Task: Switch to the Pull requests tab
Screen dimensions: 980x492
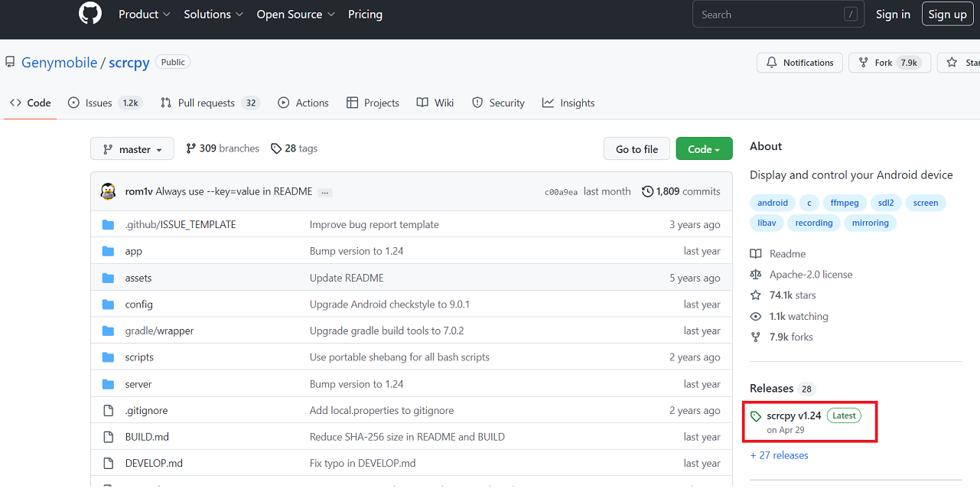Action: click(210, 103)
